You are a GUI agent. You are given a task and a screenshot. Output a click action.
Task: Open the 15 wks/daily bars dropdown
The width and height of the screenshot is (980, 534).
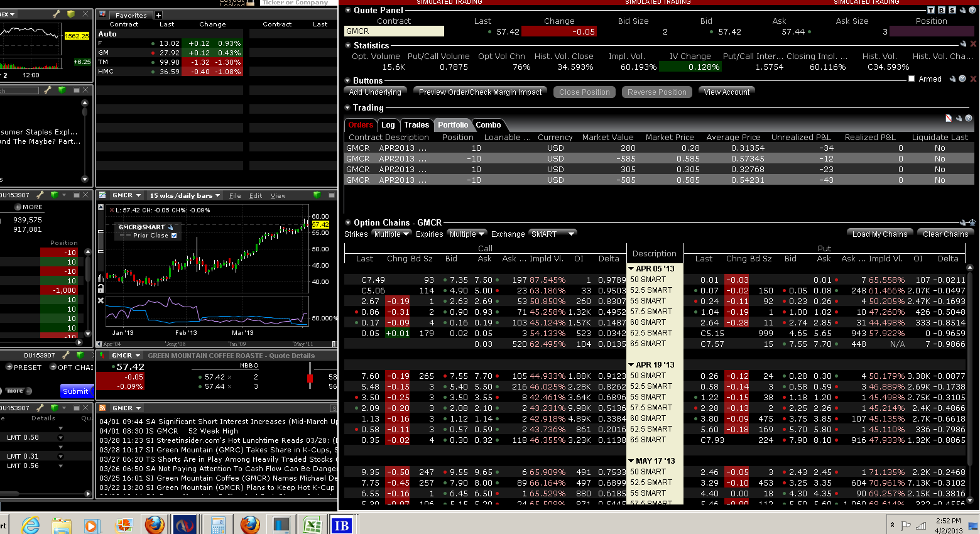185,195
